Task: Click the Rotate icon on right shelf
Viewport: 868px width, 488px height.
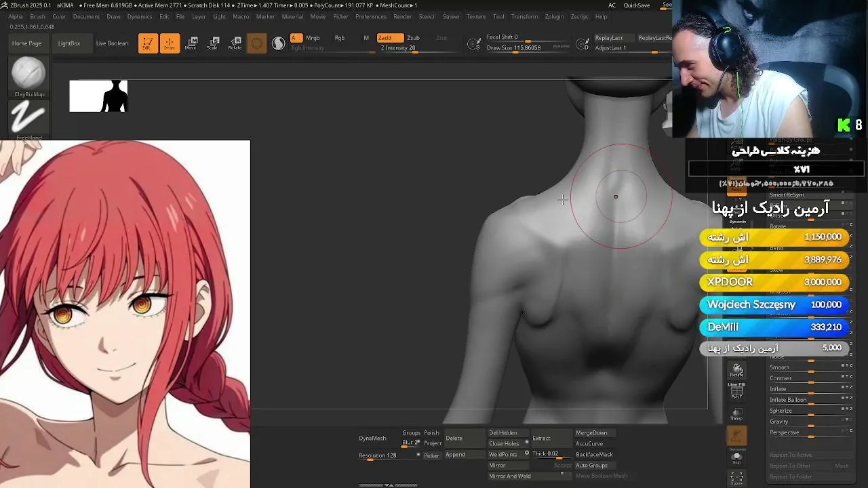Action: 737,370
